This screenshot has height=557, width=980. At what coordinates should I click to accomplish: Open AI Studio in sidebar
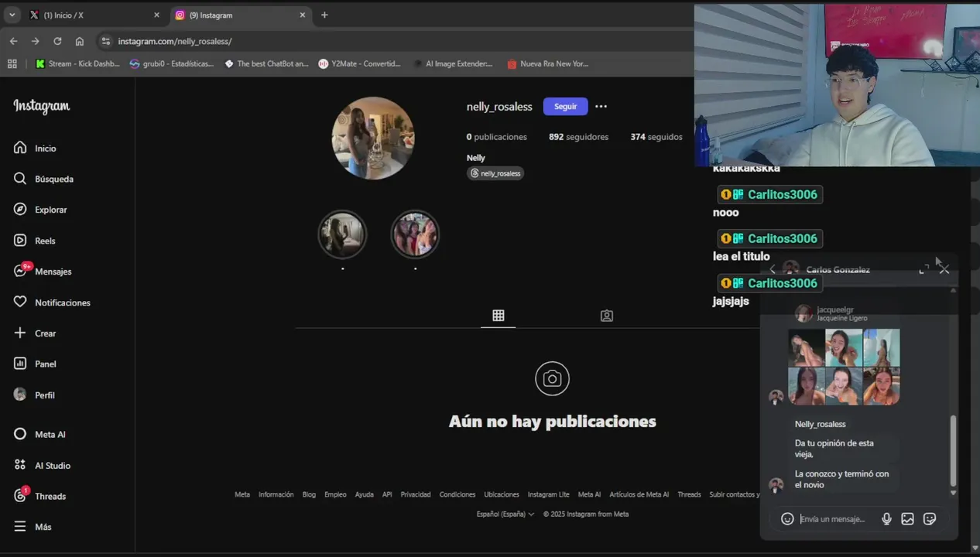43,465
